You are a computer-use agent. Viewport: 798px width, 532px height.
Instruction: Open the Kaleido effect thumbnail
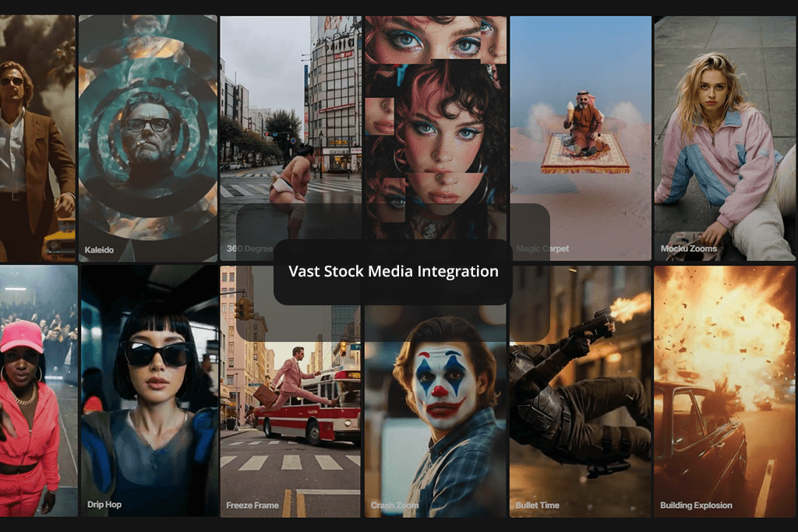[x=148, y=139]
